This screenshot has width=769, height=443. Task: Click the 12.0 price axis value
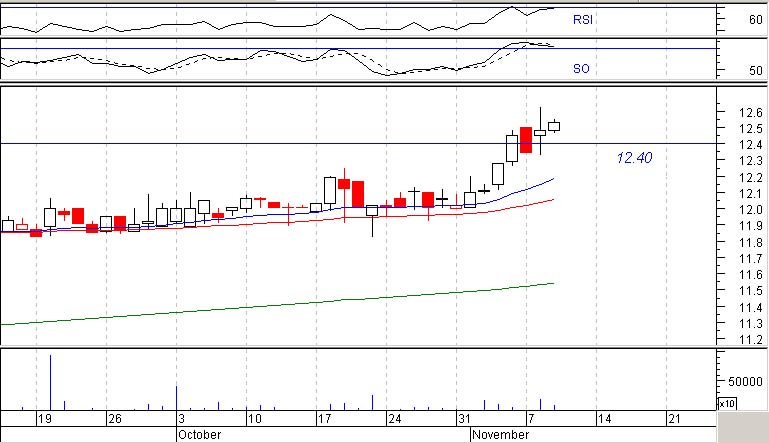(x=750, y=209)
